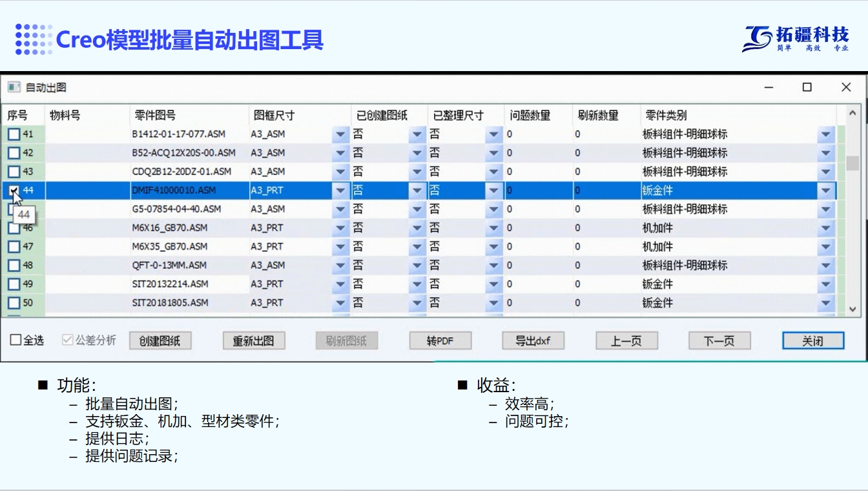Click the 刷新数量 column header
This screenshot has height=491, width=868.
click(x=606, y=116)
